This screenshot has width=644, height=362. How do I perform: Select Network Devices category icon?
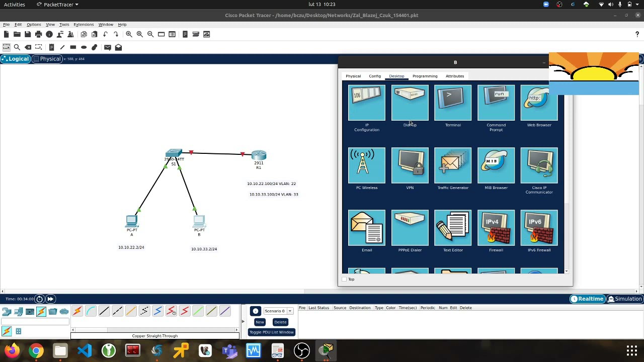[x=7, y=312]
